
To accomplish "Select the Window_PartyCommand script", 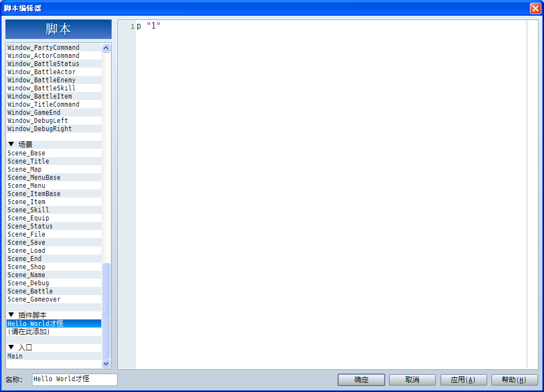I will click(54, 48).
